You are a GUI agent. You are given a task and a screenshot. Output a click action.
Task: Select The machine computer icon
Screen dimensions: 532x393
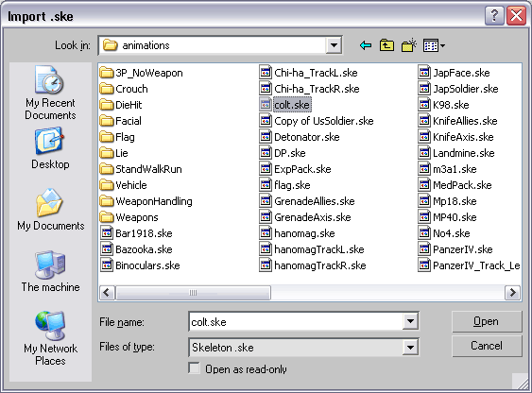(50, 271)
